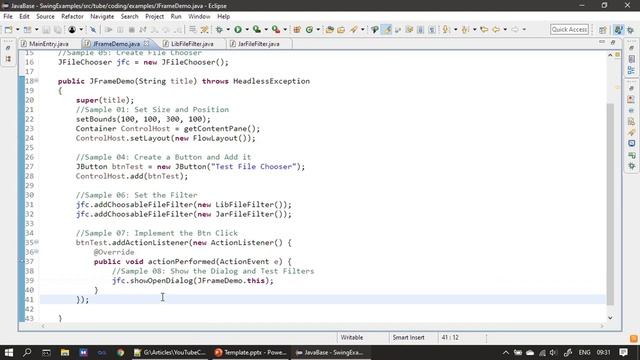Click the Open Perspective icon
Screen dimensions: 640x360
pyautogui.click(x=603, y=30)
